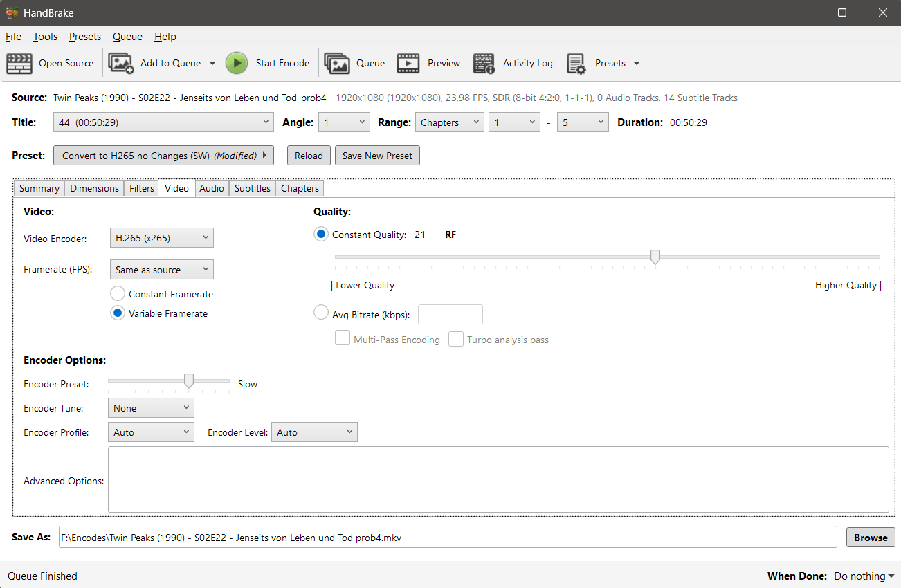Open the Queue menu in the menu bar

tap(127, 37)
